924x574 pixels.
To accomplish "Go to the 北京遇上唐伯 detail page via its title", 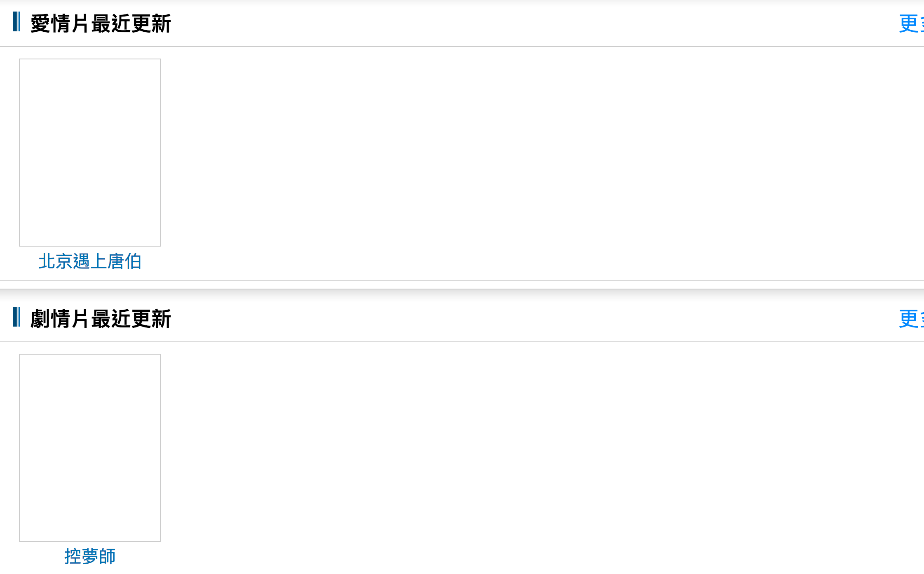I will coord(90,261).
